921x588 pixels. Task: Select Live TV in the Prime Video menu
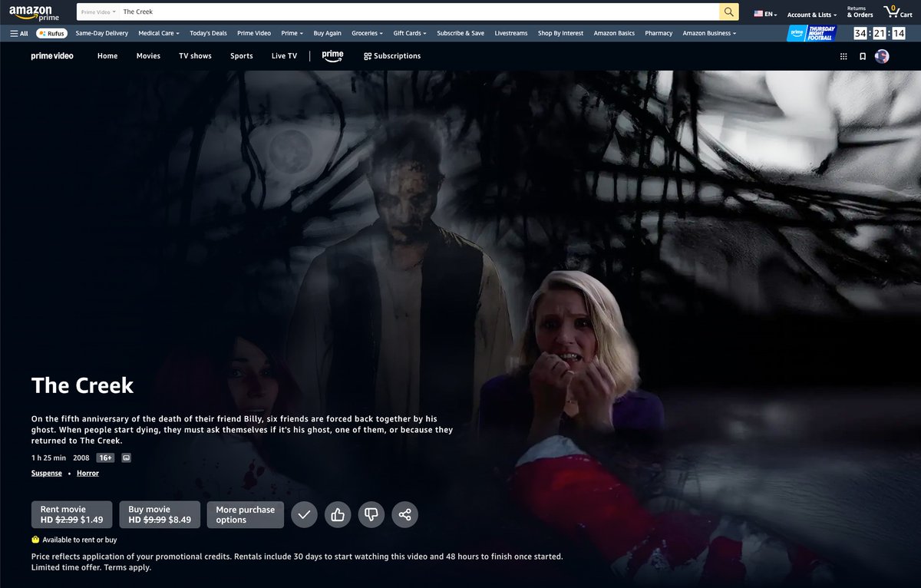tap(284, 56)
